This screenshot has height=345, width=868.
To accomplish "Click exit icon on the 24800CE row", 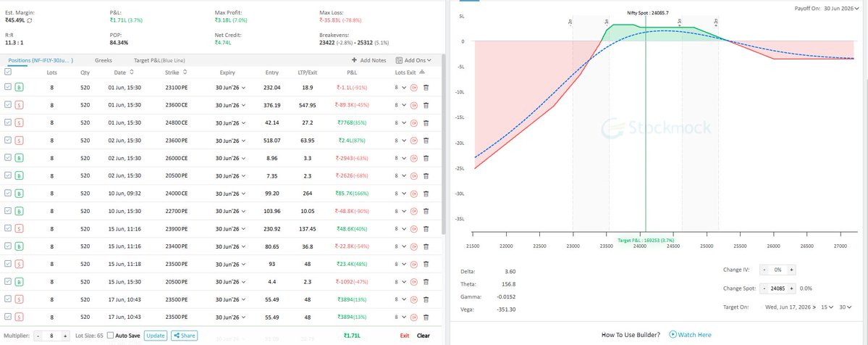I will 413,123.
